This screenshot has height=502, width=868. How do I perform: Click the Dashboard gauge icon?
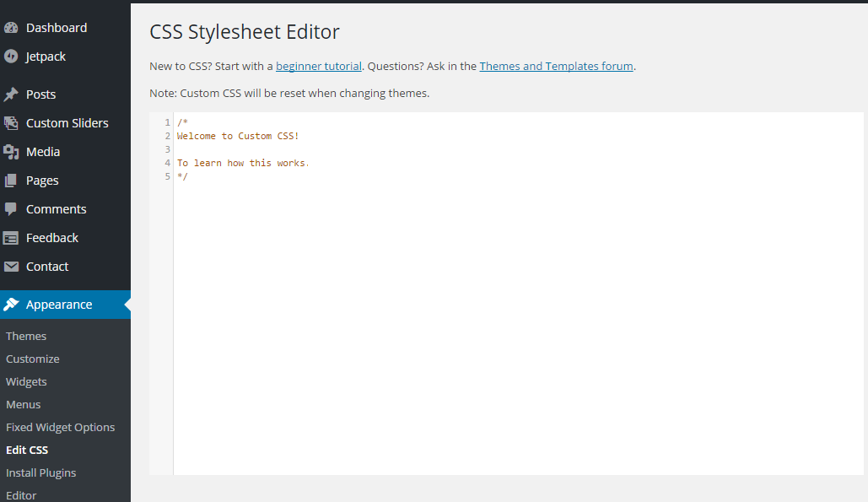click(x=10, y=28)
